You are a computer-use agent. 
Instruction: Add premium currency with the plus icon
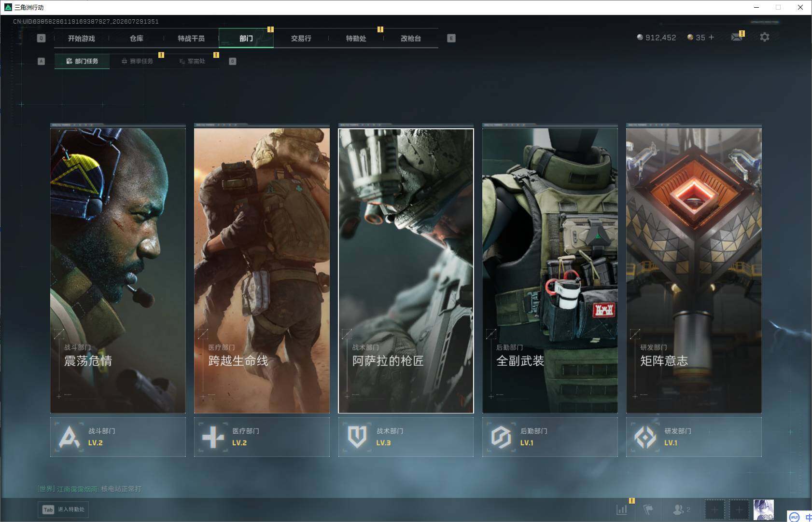(x=711, y=37)
